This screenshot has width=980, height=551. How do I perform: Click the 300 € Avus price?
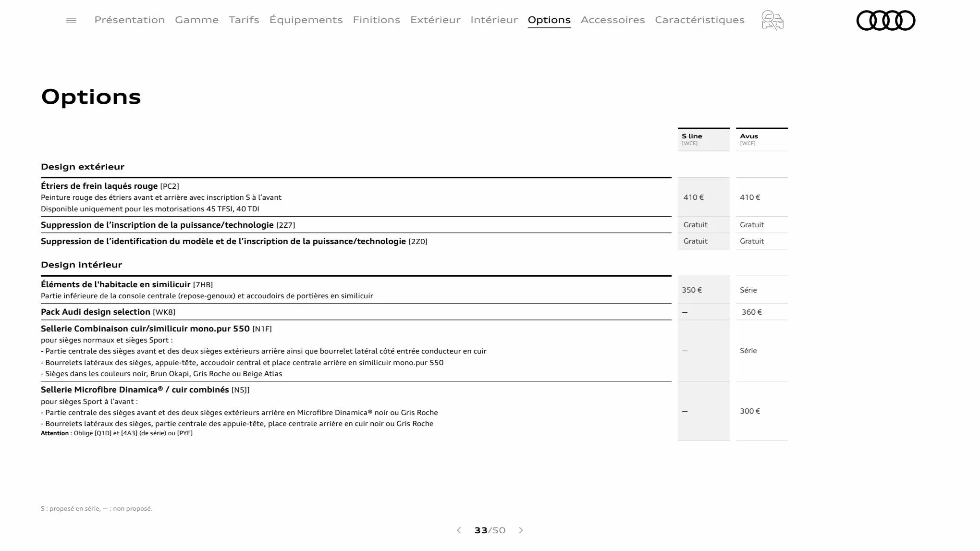pos(750,411)
